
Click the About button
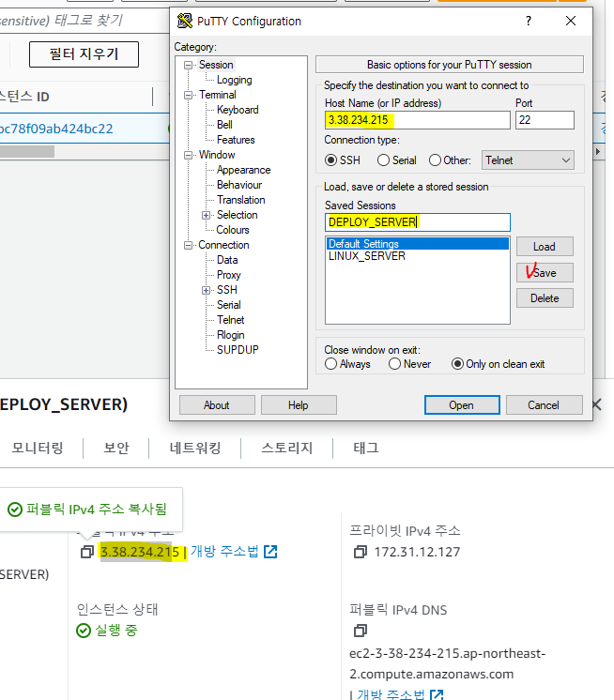coord(217,405)
